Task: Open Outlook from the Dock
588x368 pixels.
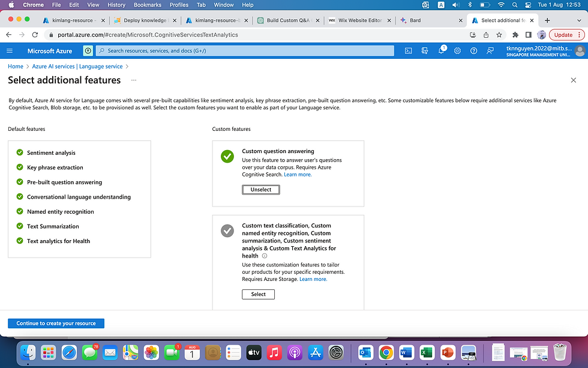Action: click(365, 352)
